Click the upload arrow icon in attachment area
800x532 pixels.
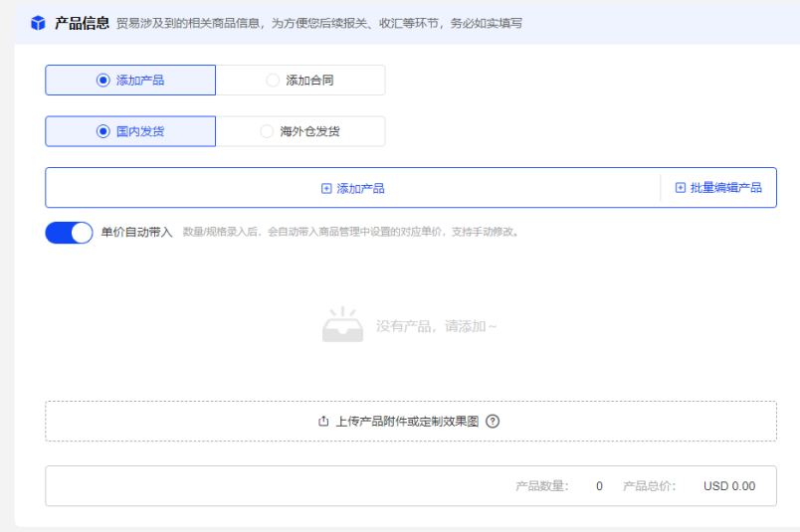coord(323,422)
